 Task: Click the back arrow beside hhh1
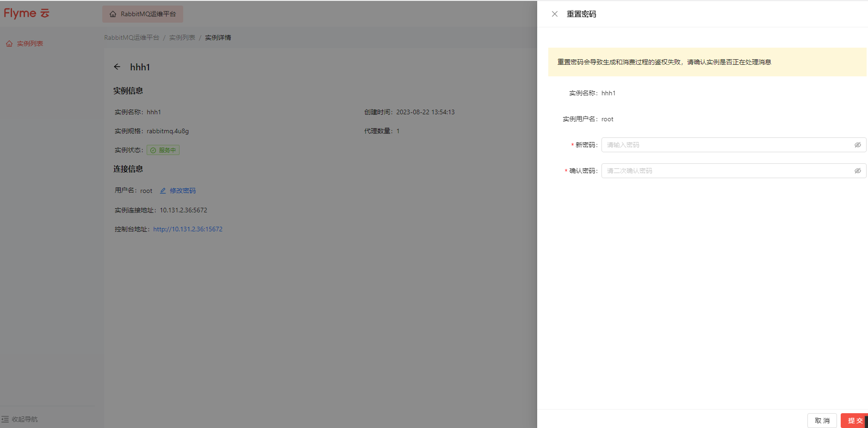point(117,67)
